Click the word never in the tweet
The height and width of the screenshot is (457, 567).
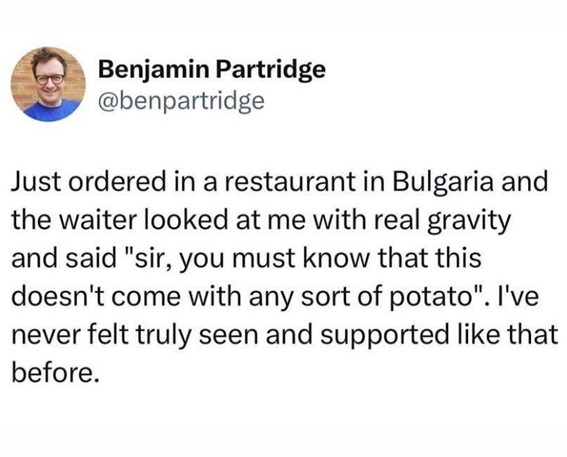tap(44, 335)
